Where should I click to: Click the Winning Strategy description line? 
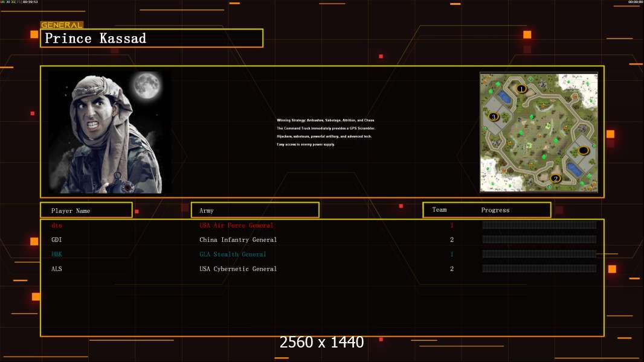pos(325,120)
